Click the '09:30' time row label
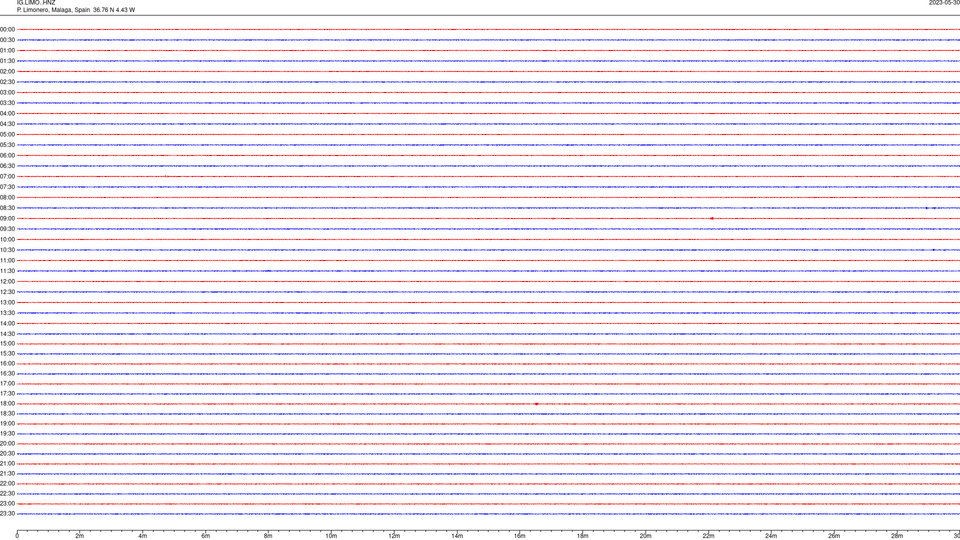The height and width of the screenshot is (540, 960). [7, 229]
